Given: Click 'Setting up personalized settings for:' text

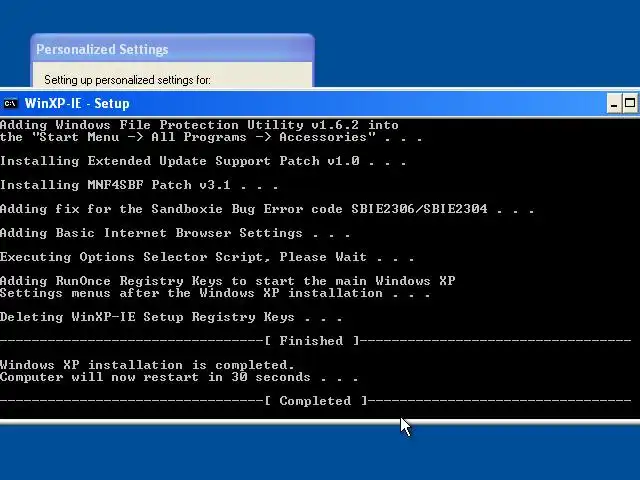Looking at the screenshot, I should (x=127, y=80).
